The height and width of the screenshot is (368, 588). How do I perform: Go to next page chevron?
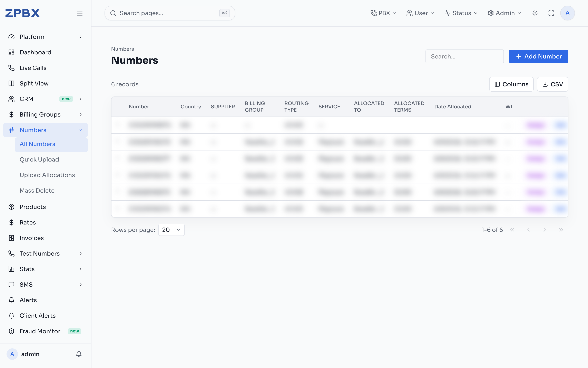point(545,230)
